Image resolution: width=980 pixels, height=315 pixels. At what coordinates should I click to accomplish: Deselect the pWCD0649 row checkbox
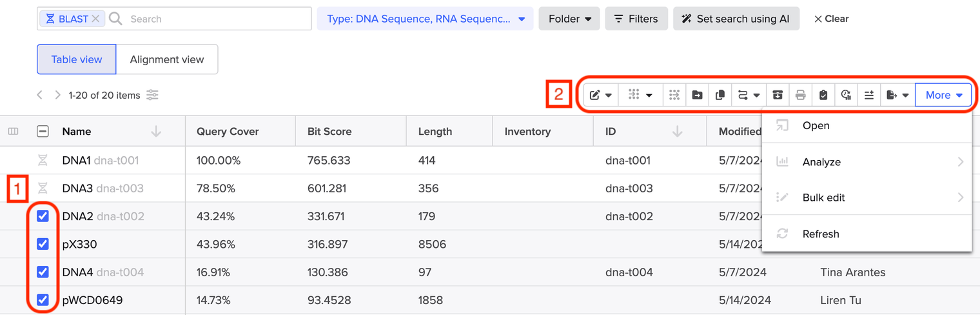point(43,300)
